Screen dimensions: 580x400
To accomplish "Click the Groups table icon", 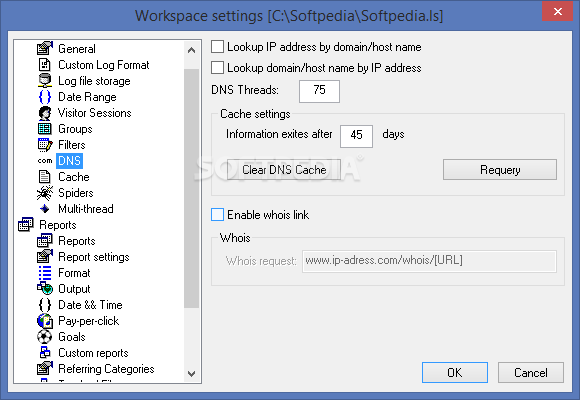I will [45, 129].
